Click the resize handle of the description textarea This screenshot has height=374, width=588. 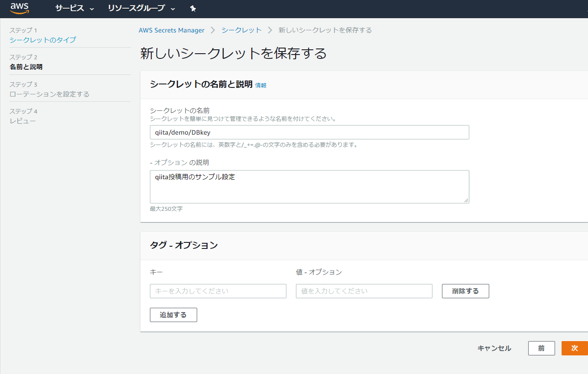(x=467, y=200)
